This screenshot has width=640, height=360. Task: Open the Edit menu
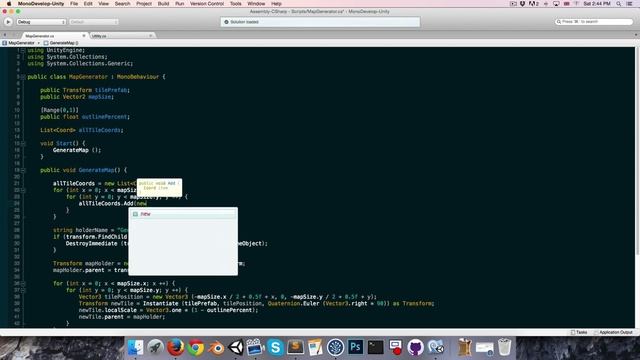coord(88,4)
